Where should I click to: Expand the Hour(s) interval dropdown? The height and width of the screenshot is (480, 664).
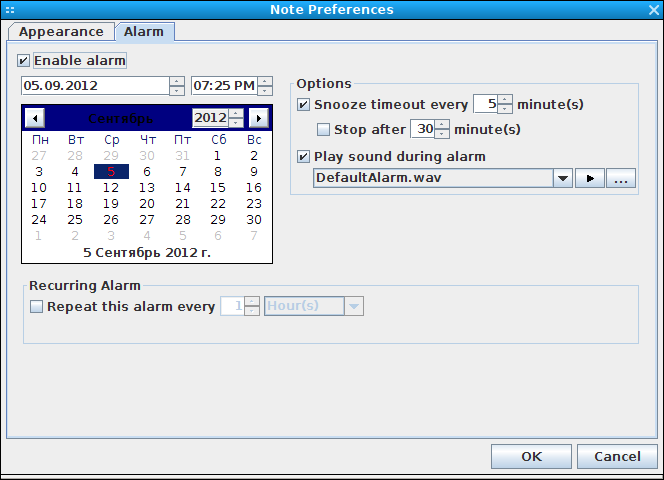(354, 306)
